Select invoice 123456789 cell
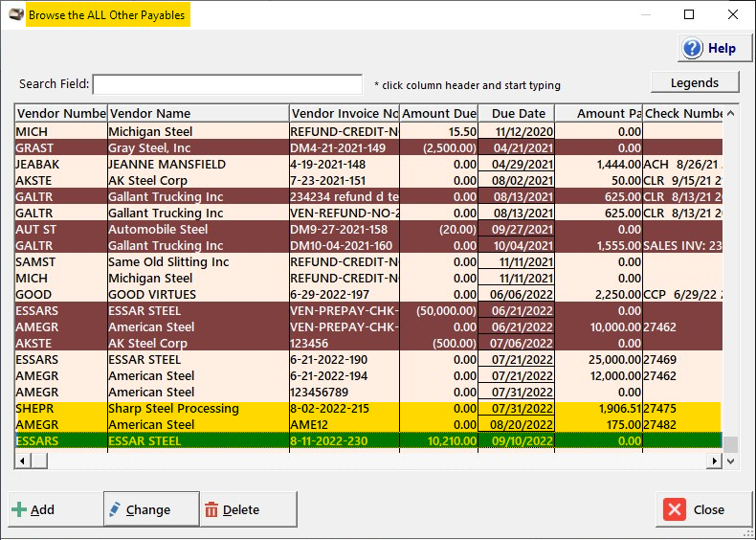756x540 pixels. point(345,393)
